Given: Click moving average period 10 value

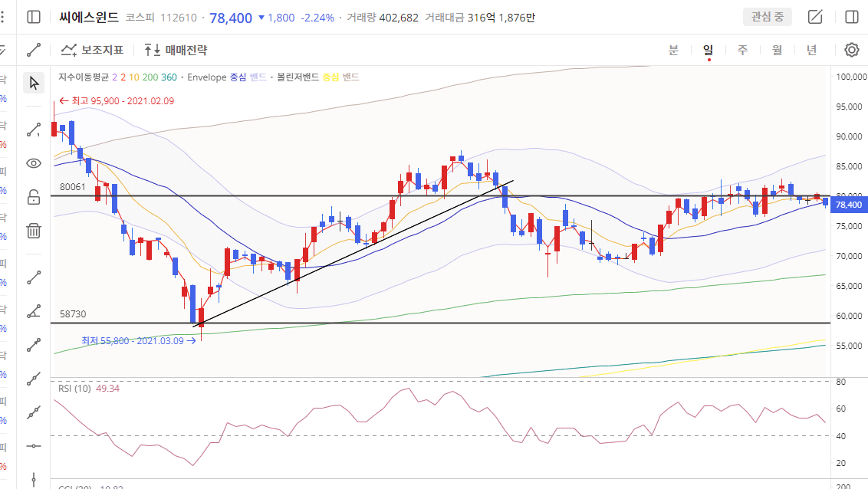Looking at the screenshot, I should [134, 77].
